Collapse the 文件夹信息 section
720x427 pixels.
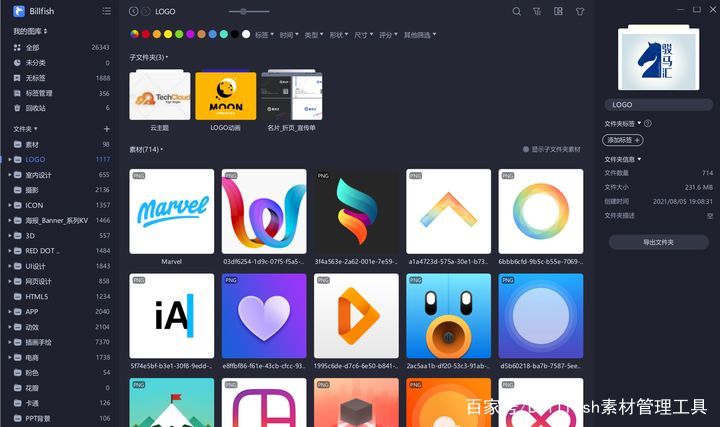point(622,159)
